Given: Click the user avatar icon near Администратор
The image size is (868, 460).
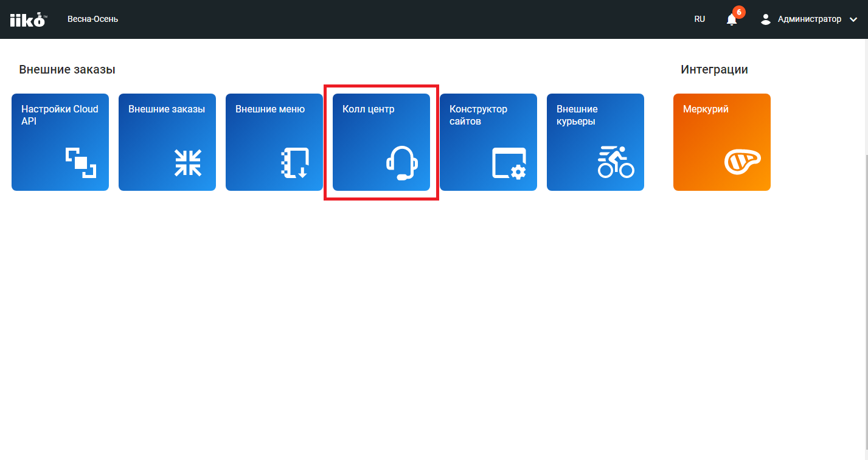Looking at the screenshot, I should coord(766,19).
